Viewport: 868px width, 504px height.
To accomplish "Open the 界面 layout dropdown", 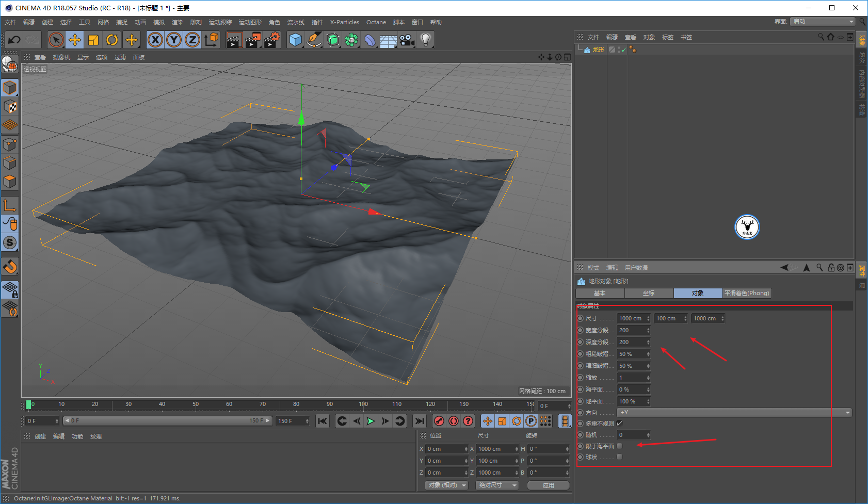I will pos(823,21).
